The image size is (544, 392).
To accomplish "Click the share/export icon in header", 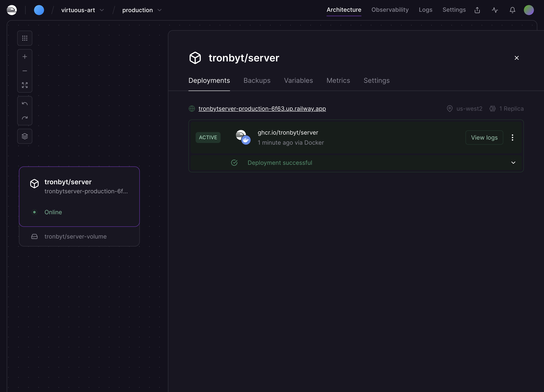I will click(477, 10).
